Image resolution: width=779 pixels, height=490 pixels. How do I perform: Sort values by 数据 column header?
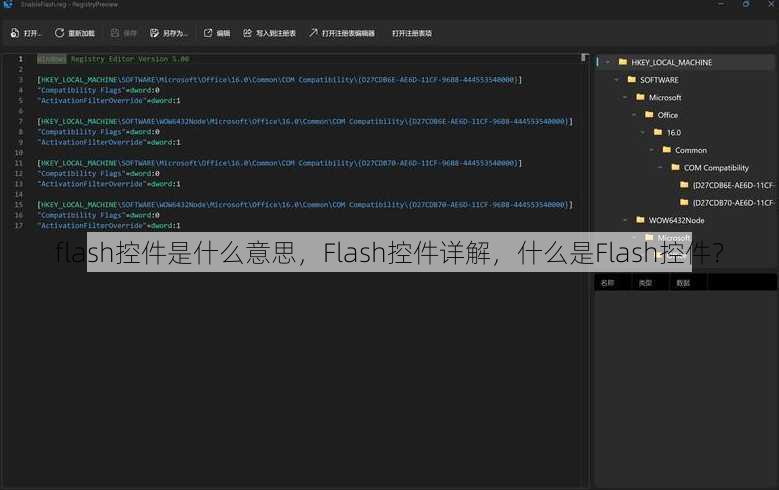click(x=683, y=283)
